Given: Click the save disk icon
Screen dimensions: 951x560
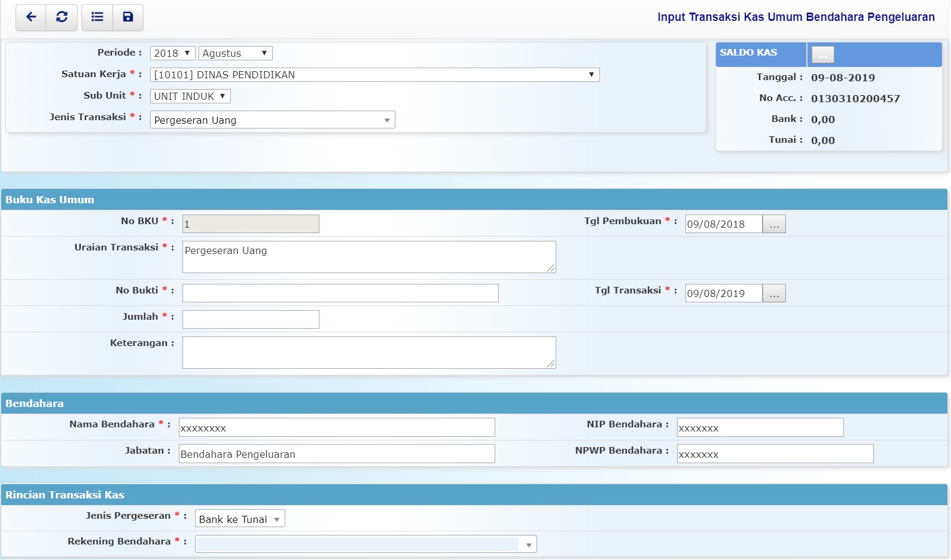Looking at the screenshot, I should coord(127,17).
